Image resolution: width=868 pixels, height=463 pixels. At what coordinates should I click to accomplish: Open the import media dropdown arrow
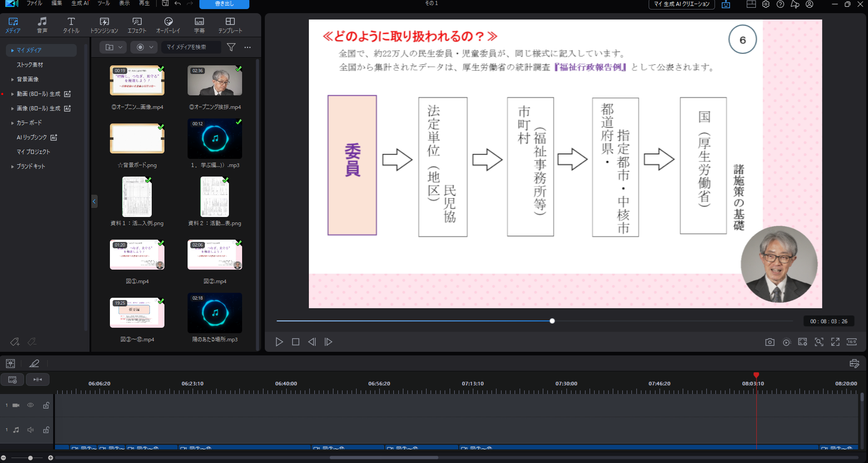coord(120,47)
